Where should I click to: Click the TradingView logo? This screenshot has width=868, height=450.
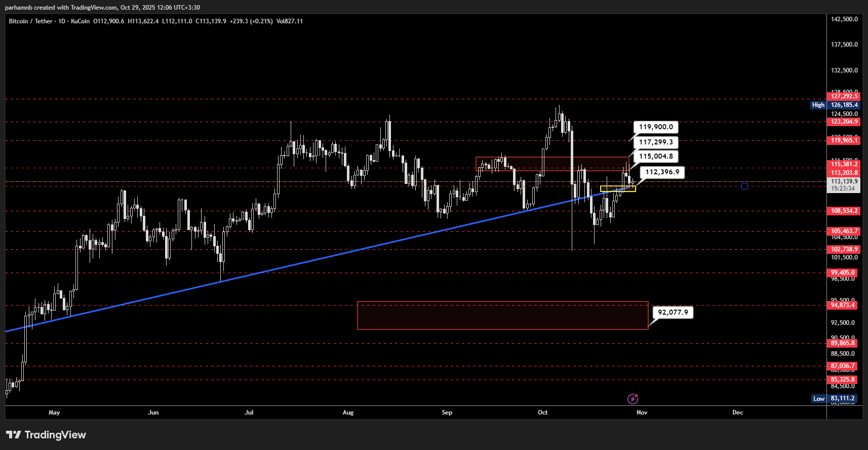(x=46, y=435)
